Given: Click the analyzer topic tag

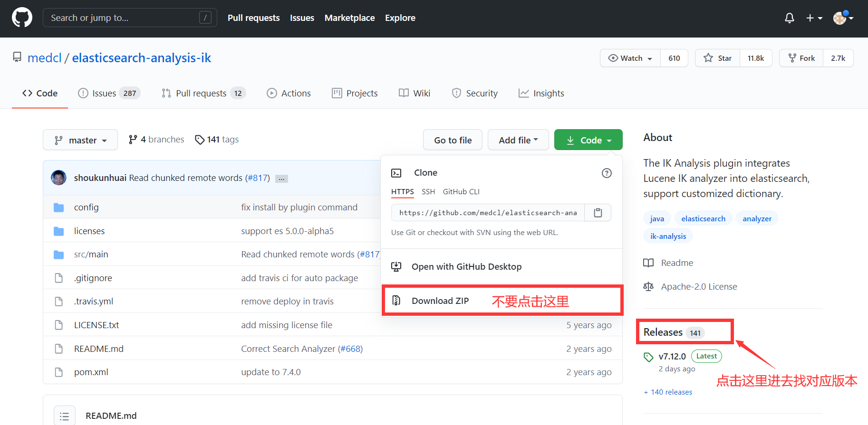Looking at the screenshot, I should pos(757,218).
